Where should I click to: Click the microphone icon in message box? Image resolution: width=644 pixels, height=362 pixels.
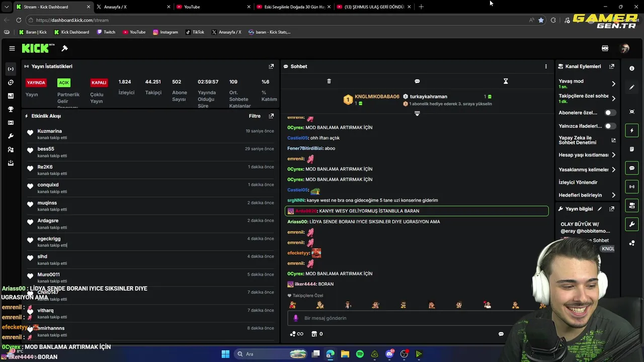(x=296, y=318)
